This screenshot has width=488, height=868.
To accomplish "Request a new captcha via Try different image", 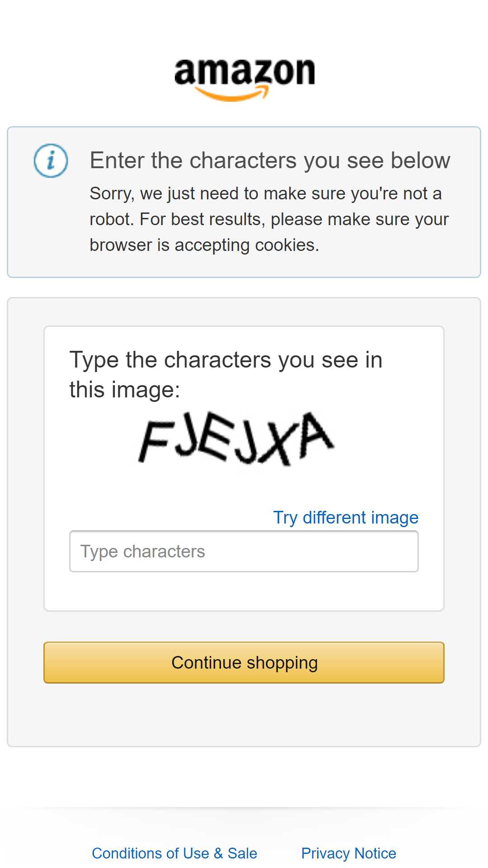I will tap(346, 517).
